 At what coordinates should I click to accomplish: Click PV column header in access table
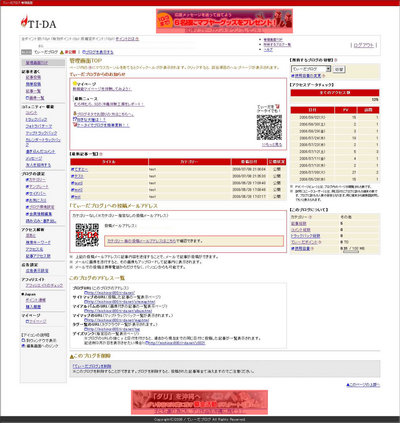(x=345, y=110)
